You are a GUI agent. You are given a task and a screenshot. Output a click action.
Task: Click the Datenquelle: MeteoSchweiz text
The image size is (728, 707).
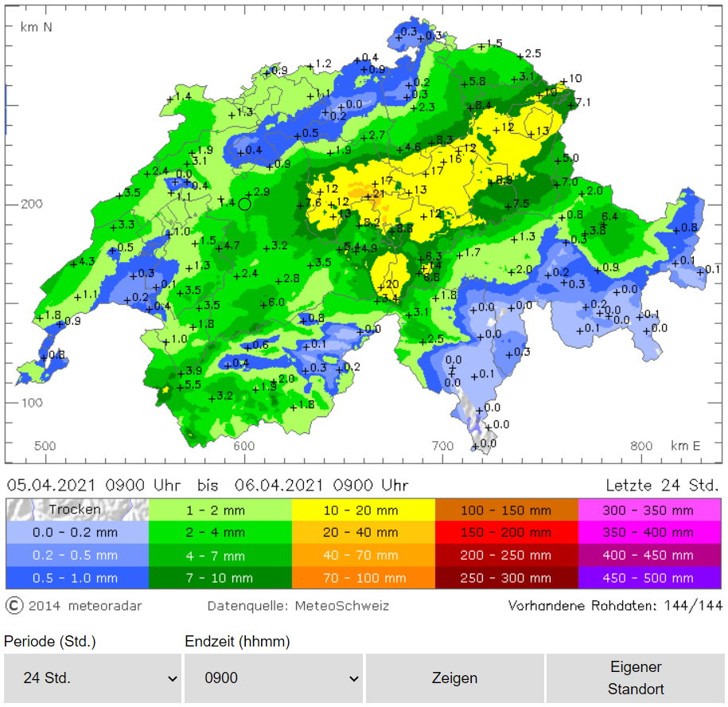[x=298, y=606]
